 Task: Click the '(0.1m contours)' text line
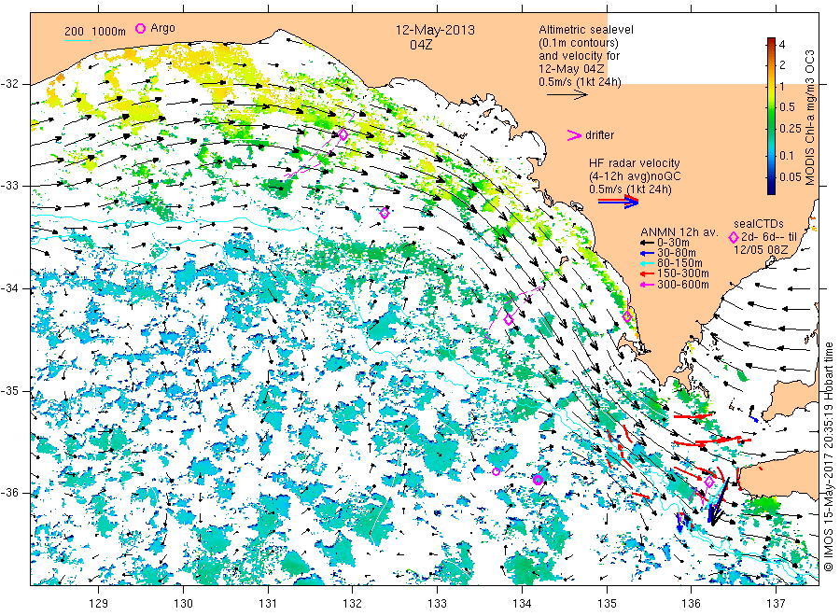coord(579,43)
